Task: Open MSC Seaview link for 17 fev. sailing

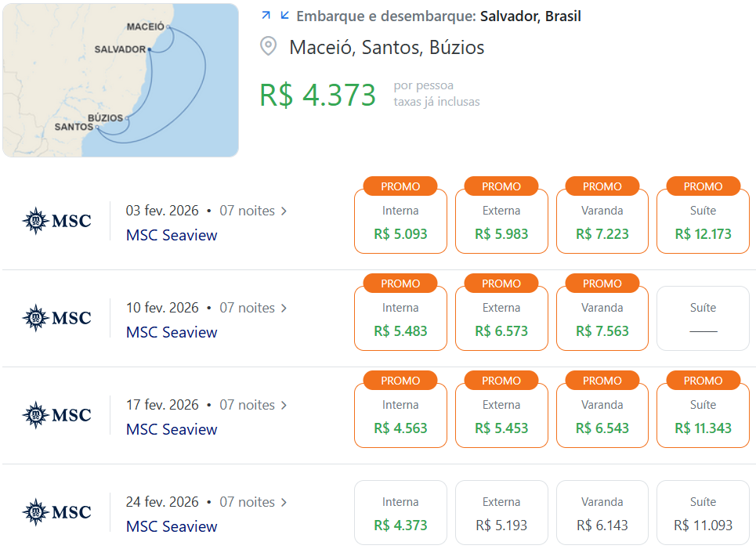Action: click(x=172, y=429)
